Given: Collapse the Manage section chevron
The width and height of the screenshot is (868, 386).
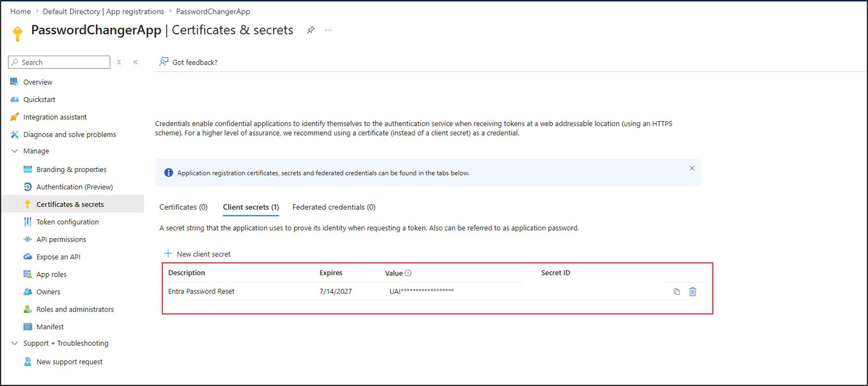Looking at the screenshot, I should pyautogui.click(x=14, y=151).
